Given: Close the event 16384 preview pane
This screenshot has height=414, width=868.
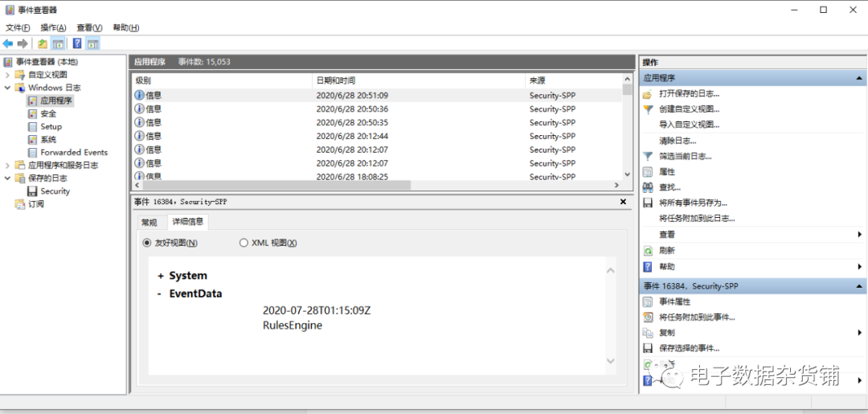Looking at the screenshot, I should 623,202.
